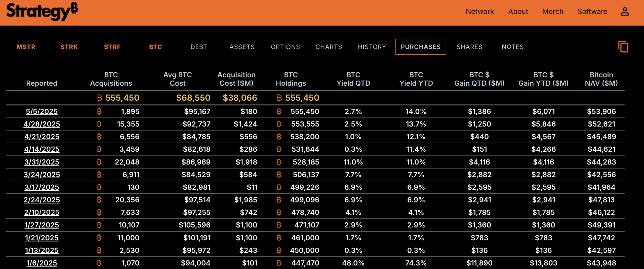Image resolution: width=644 pixels, height=269 pixels.
Task: Open the 4/21/2025 report link
Action: click(x=42, y=137)
